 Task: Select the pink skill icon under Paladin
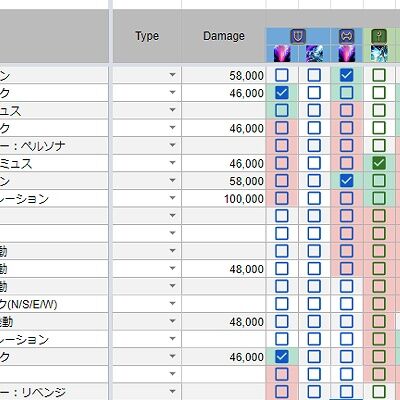(282, 54)
